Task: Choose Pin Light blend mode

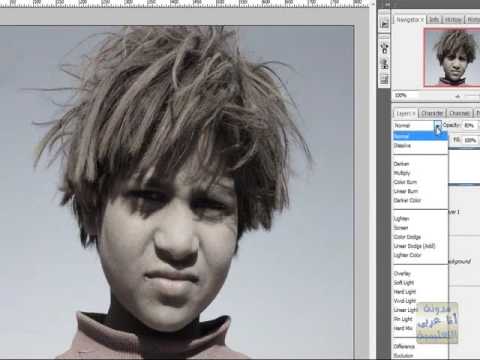Action: click(420, 319)
